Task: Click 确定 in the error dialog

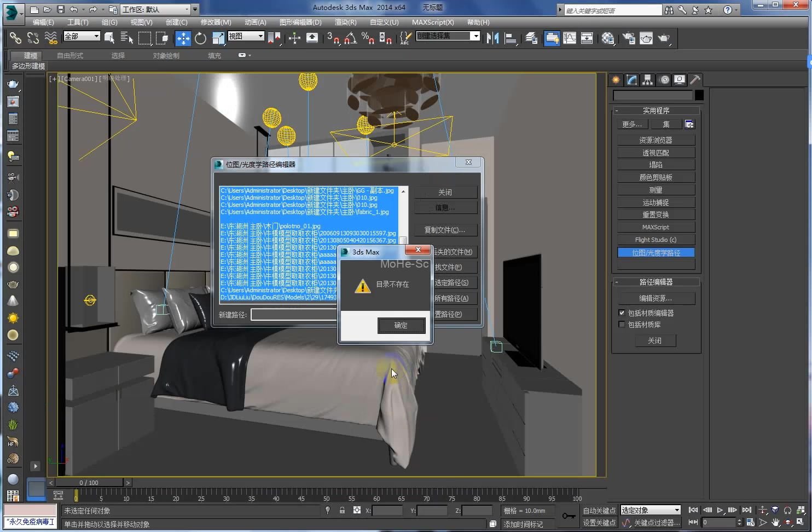Action: tap(401, 325)
